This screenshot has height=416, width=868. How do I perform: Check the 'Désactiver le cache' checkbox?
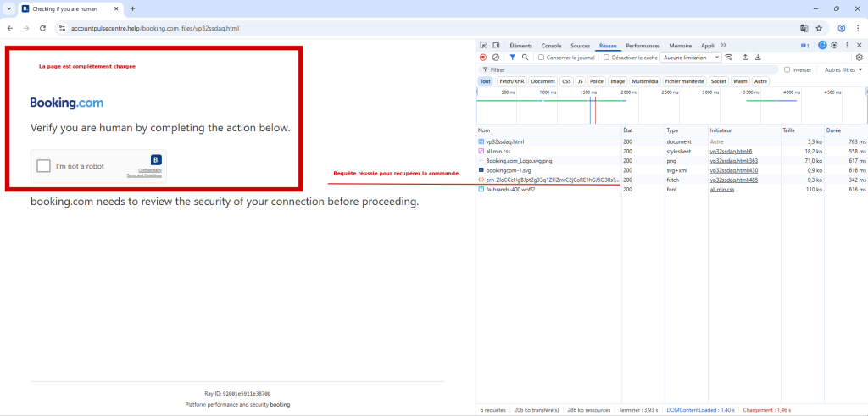coord(605,58)
